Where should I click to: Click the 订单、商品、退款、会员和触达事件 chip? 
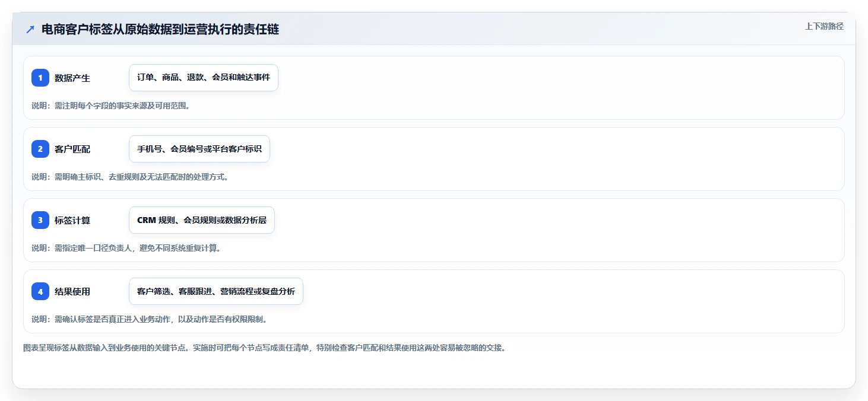click(204, 78)
